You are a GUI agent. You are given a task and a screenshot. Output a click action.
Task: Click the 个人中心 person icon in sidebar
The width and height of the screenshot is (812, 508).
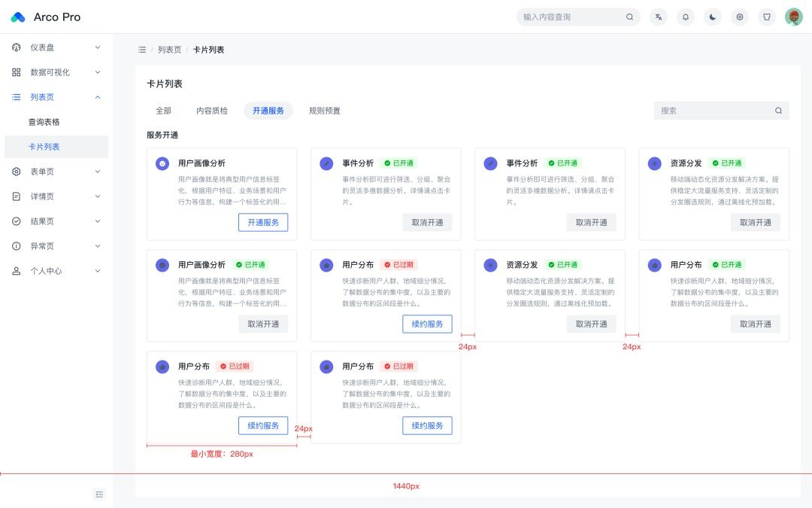point(17,271)
